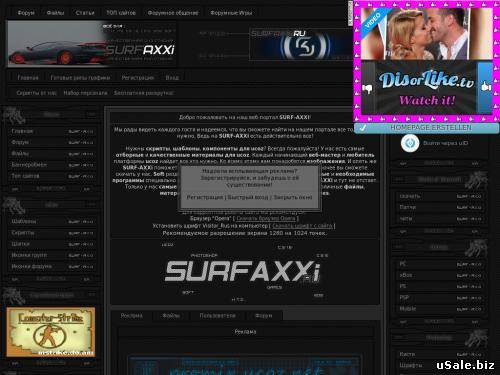Click Войти через uID link
Viewport: 500px width, 375px height.
click(x=446, y=143)
